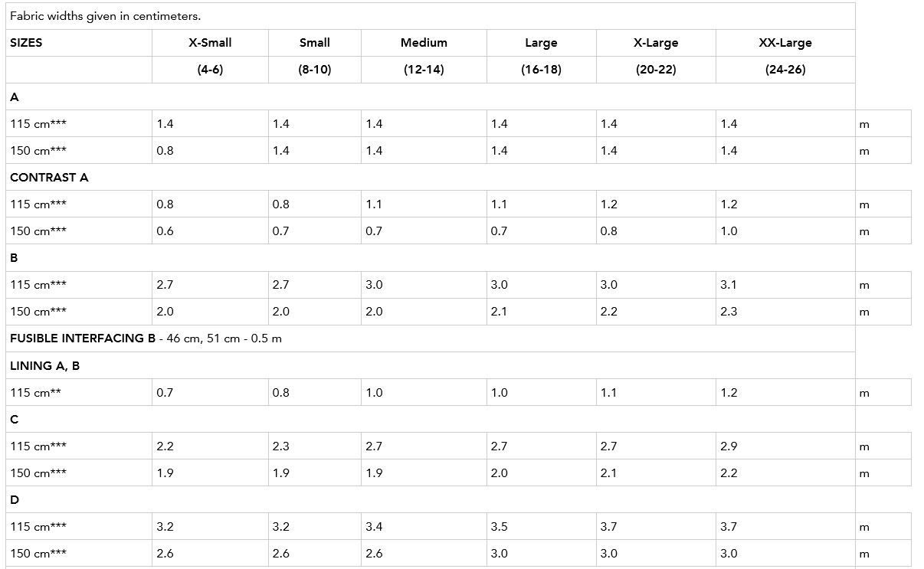Image resolution: width=924 pixels, height=569 pixels.
Task: Select the section C heading
Action: (x=15, y=420)
